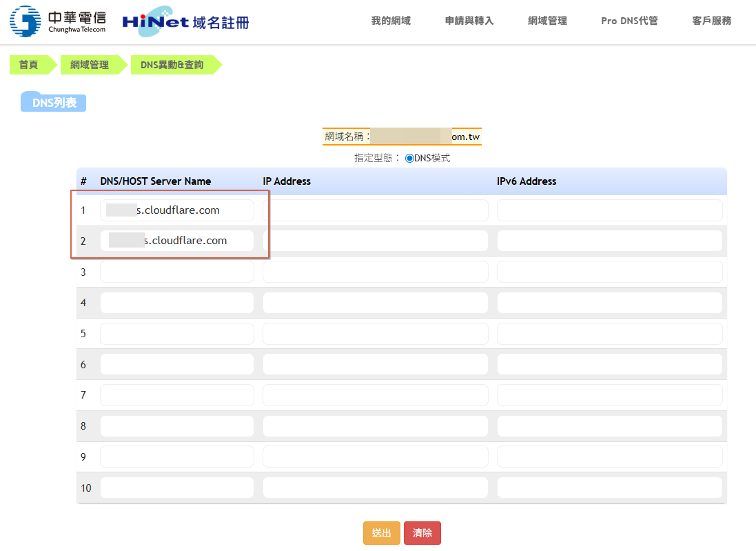Click the 指定型態 label text
The width and height of the screenshot is (756, 551).
[x=377, y=158]
